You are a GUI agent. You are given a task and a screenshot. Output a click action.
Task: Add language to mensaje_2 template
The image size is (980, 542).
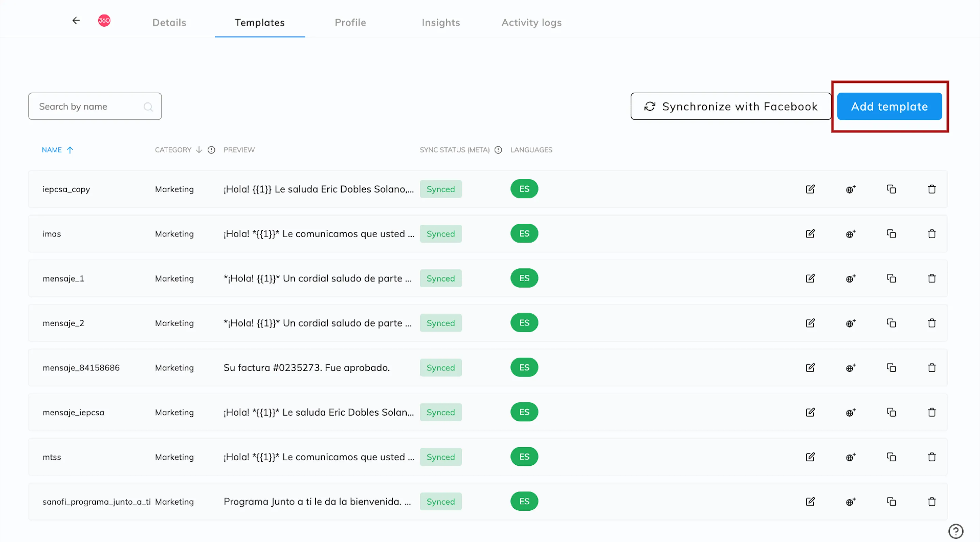(851, 323)
